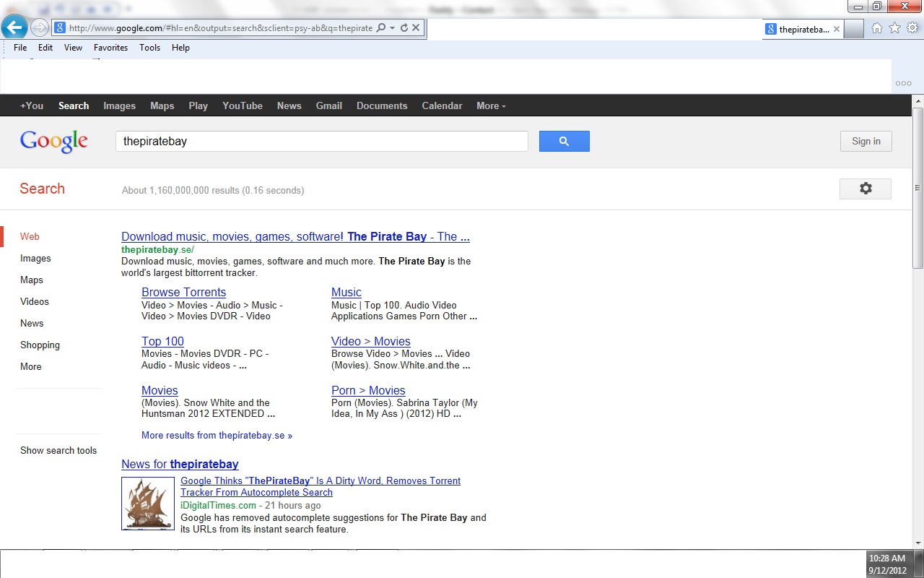Open the File menu

tap(20, 48)
